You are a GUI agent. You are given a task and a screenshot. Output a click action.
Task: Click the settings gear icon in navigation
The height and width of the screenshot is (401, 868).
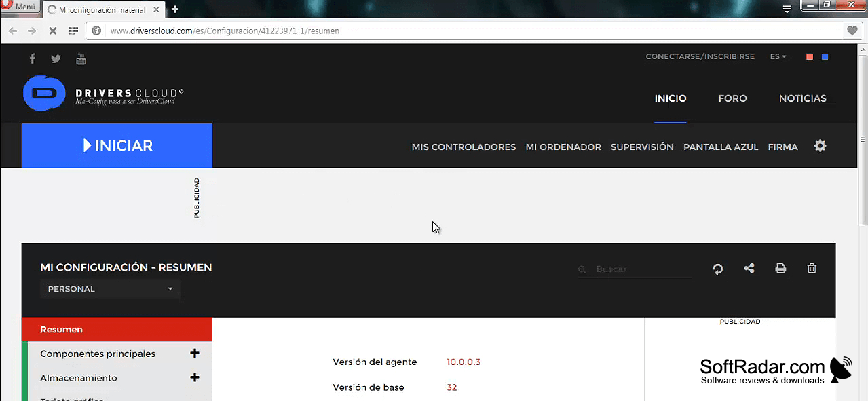click(820, 146)
